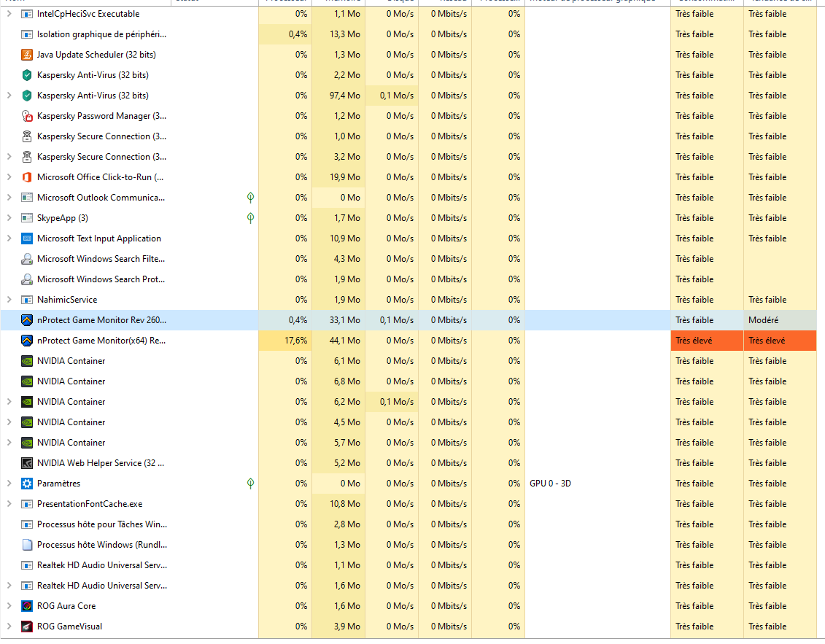The image size is (825, 644).
Task: Click the green leaf icon on SkypeApp row
Action: pyautogui.click(x=250, y=218)
